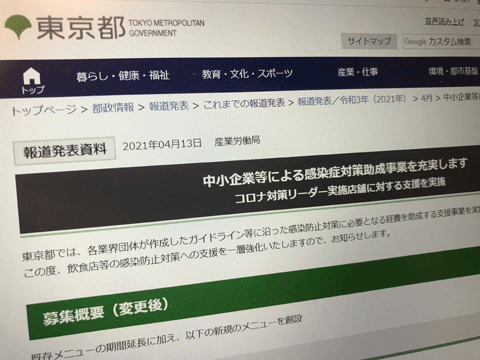This screenshot has height=360, width=480.
Task: Open 暮らし・健康・福祉 menu
Action: (x=123, y=76)
